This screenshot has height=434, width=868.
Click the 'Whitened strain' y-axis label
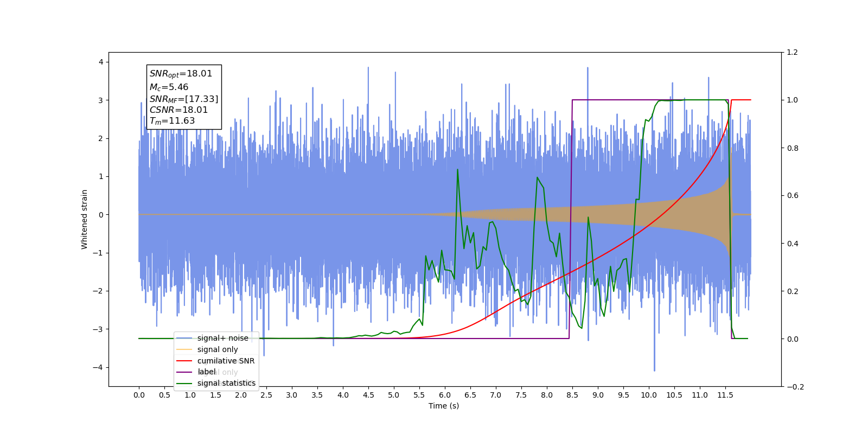tap(85, 219)
